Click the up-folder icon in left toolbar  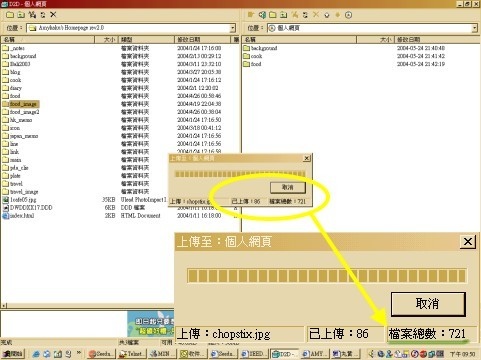coord(21,15)
